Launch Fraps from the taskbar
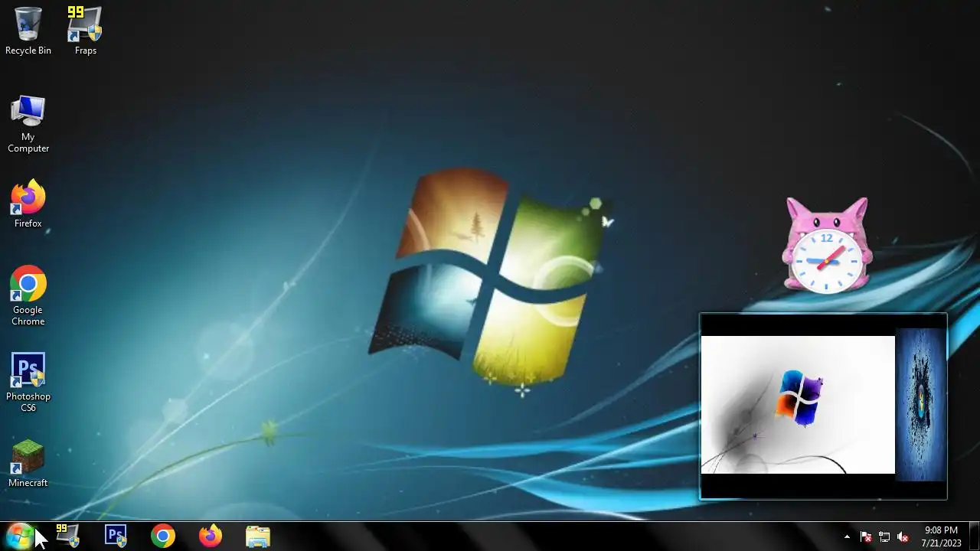 [68, 536]
